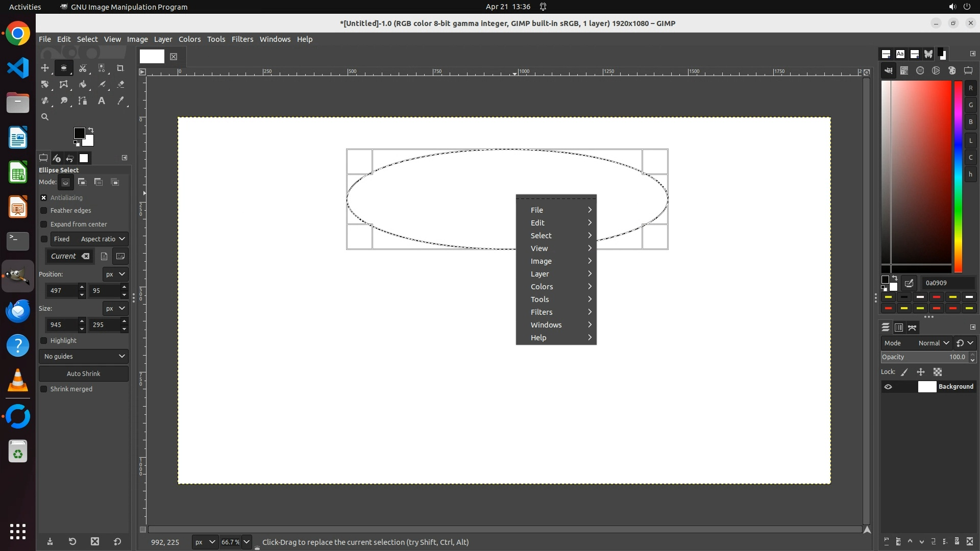Select the Bucket Fill tool
Viewport: 980px width, 551px height.
click(83, 84)
